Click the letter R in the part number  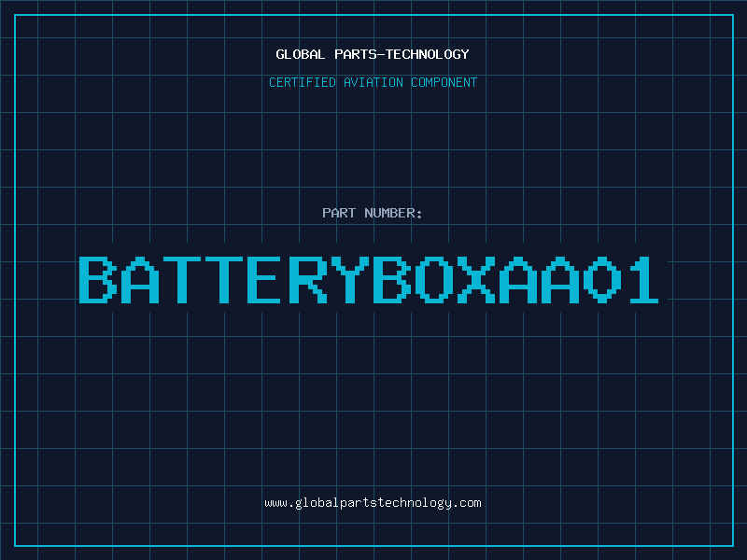pyautogui.click(x=305, y=279)
